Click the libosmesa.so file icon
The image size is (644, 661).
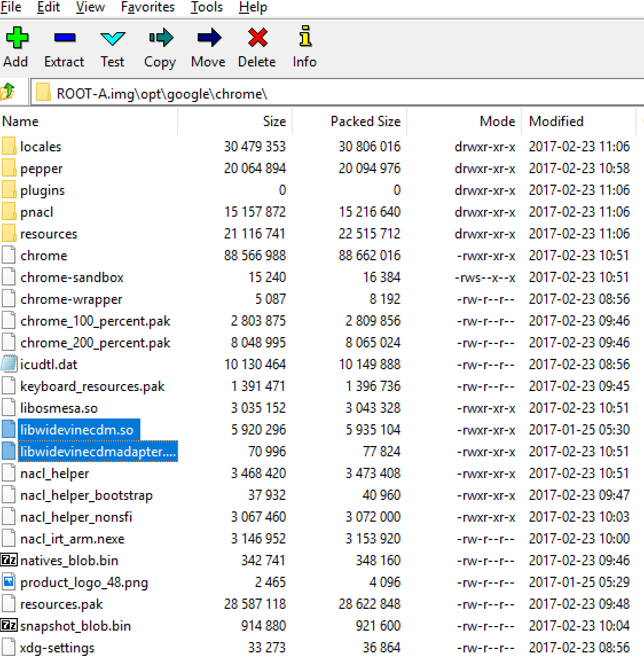[9, 408]
